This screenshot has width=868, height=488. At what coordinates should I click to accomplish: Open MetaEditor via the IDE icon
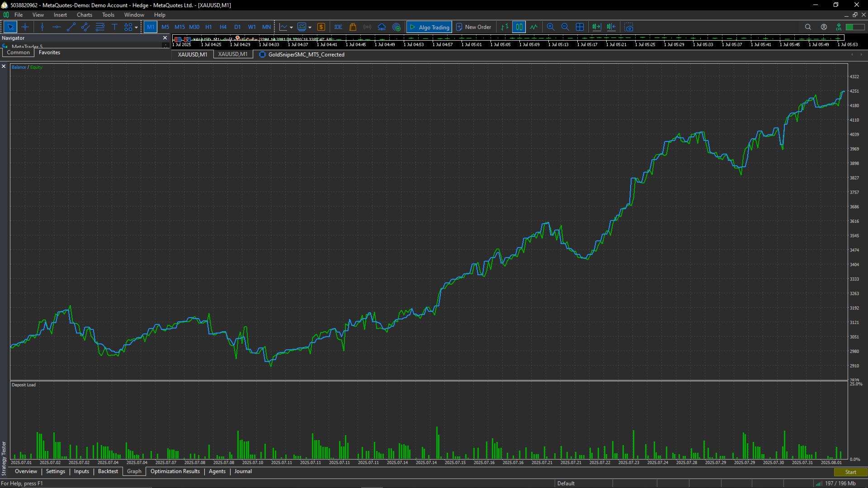click(338, 27)
